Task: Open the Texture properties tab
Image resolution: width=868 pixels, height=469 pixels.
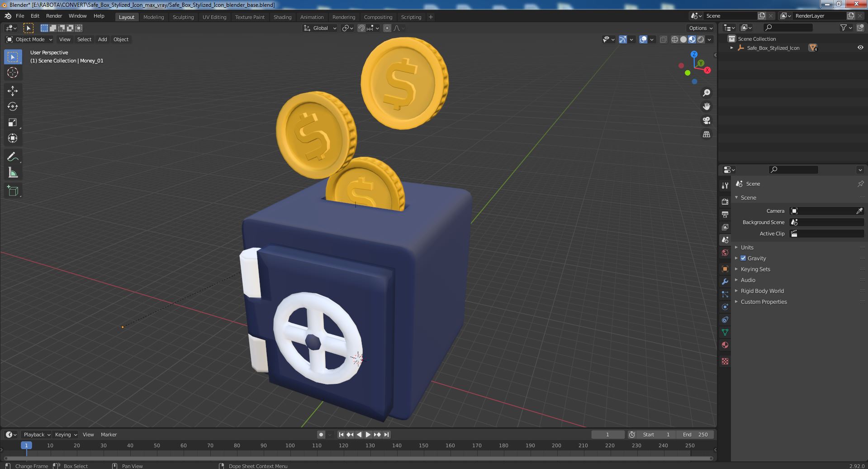Action: coord(725,361)
